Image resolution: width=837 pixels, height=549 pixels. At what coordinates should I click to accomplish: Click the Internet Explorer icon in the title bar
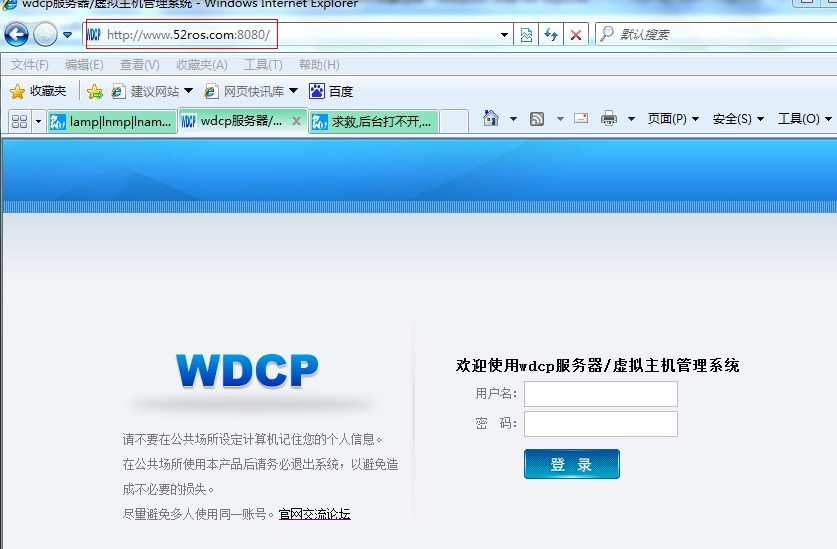point(10,4)
